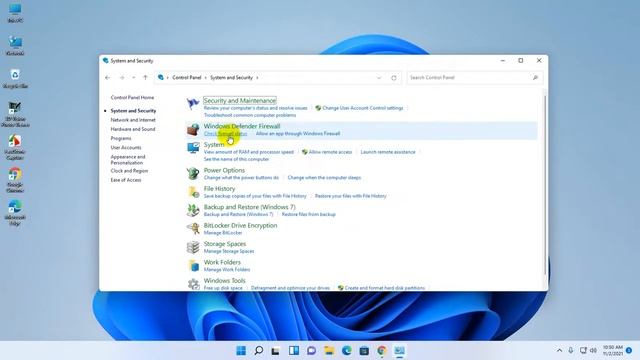Select Appearance and Personalization in the sidebar

pos(128,160)
